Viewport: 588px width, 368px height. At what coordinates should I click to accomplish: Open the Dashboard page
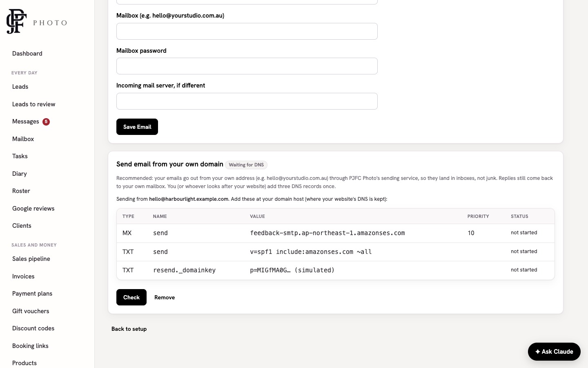[x=27, y=54]
